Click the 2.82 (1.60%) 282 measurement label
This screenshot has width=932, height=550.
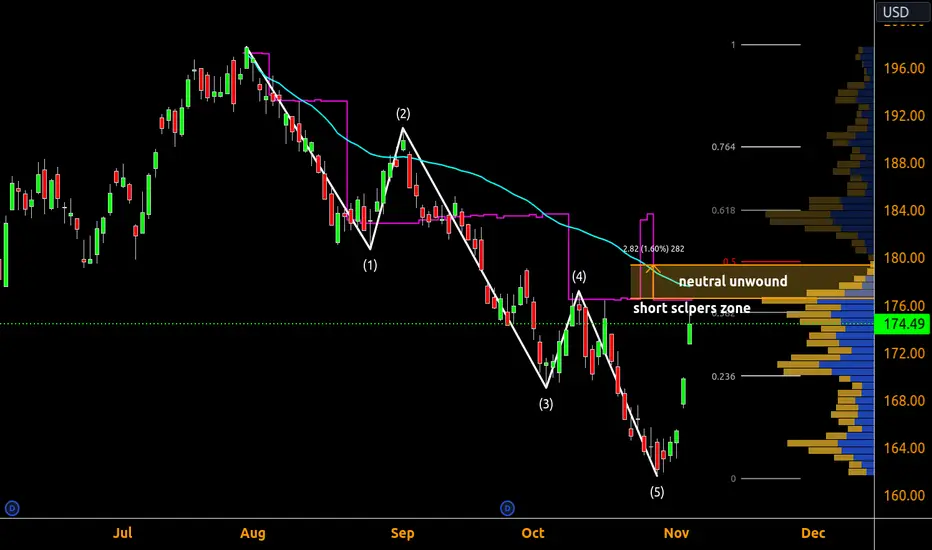[x=653, y=249]
